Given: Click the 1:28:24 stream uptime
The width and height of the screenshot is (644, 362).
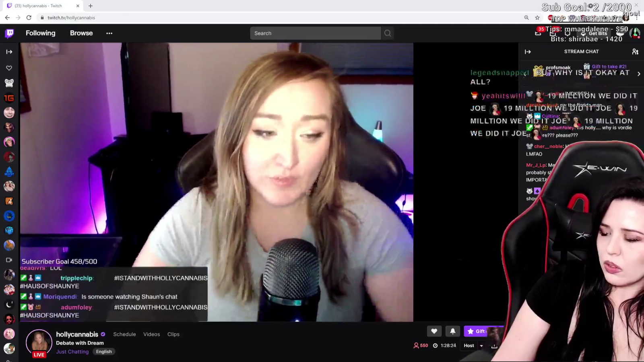Looking at the screenshot, I should (444, 346).
